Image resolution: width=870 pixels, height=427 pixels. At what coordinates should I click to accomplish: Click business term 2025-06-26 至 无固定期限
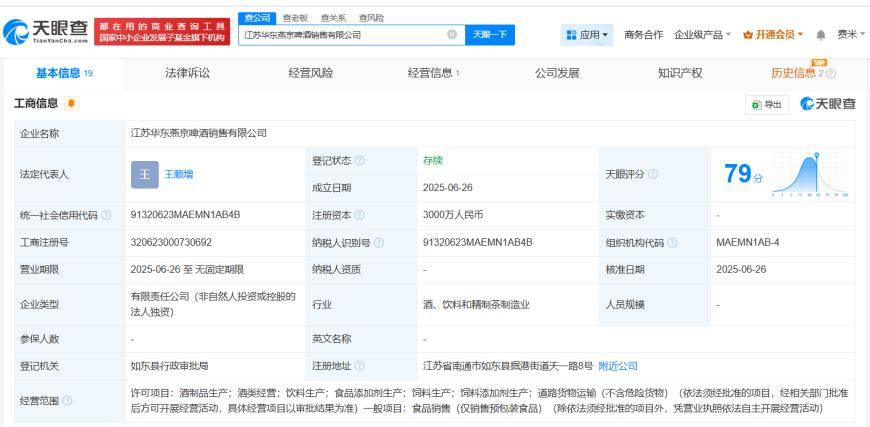(x=188, y=270)
